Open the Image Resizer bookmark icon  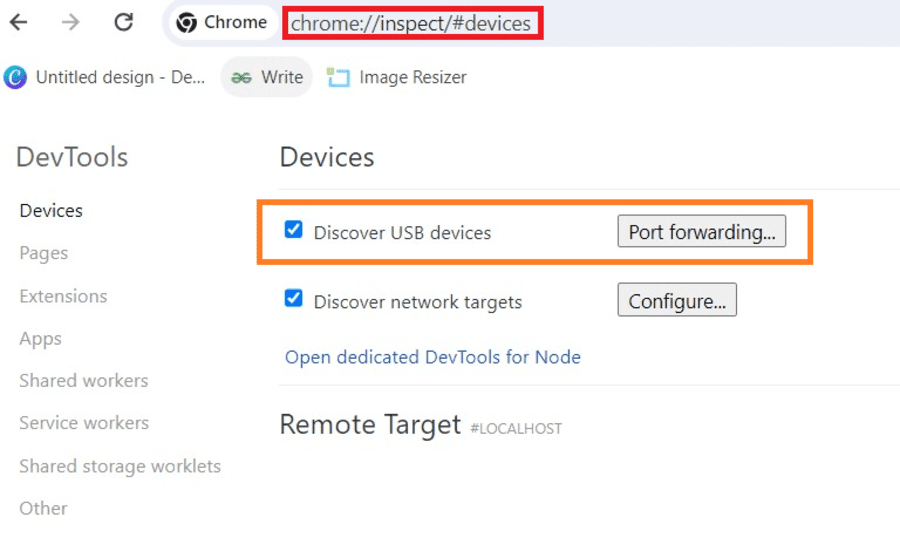click(339, 77)
